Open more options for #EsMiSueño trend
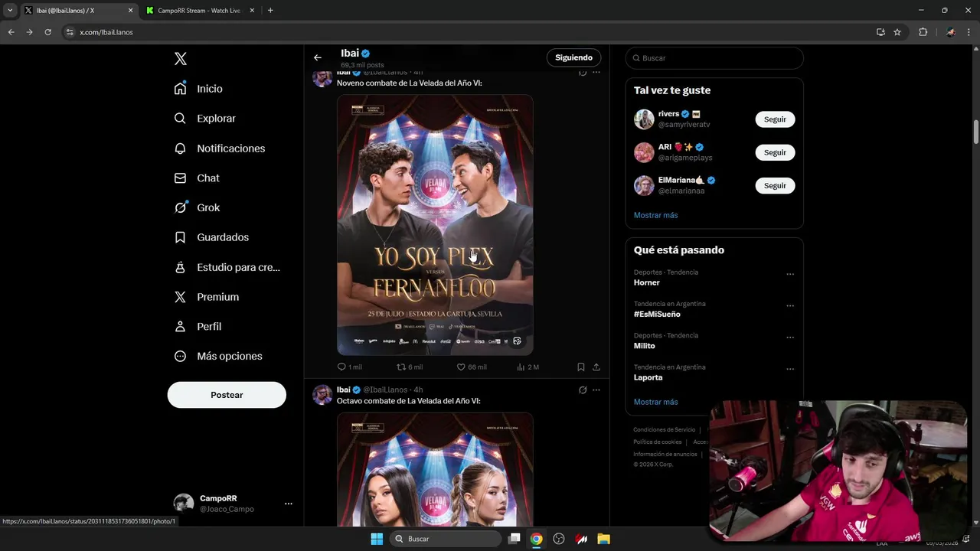This screenshot has height=551, width=980. (x=790, y=305)
